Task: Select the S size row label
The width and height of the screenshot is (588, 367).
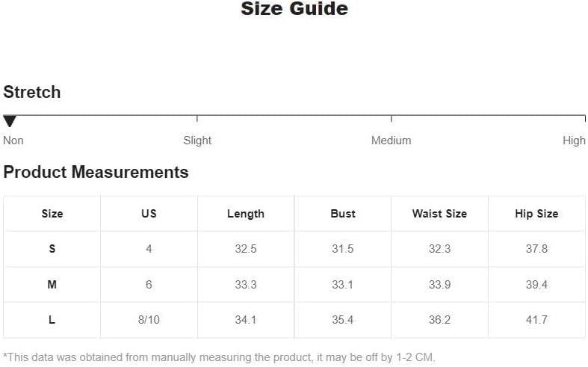Action: click(x=52, y=248)
